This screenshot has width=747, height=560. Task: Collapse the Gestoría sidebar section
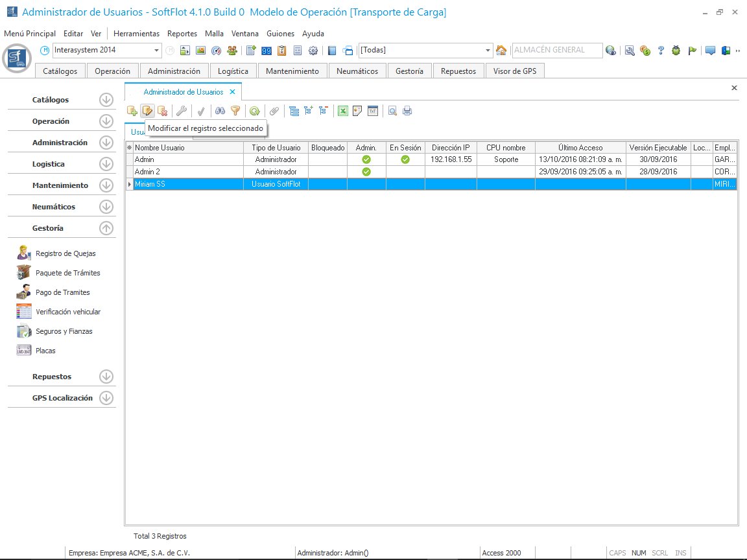106,228
